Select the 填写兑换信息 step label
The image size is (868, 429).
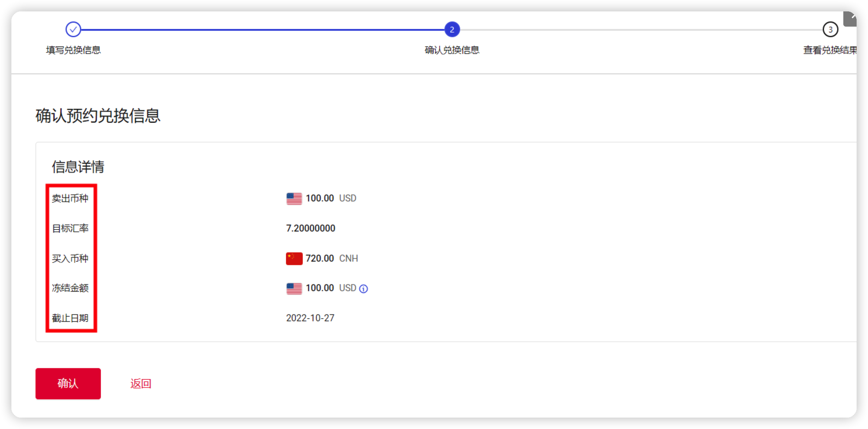(x=73, y=50)
